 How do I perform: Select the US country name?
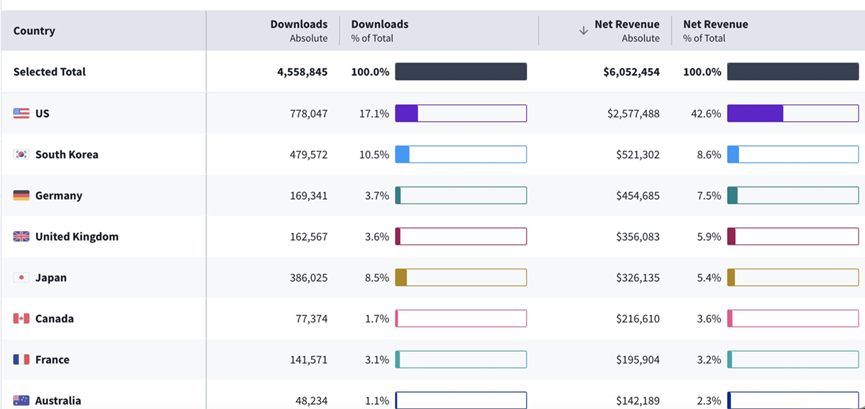42,114
